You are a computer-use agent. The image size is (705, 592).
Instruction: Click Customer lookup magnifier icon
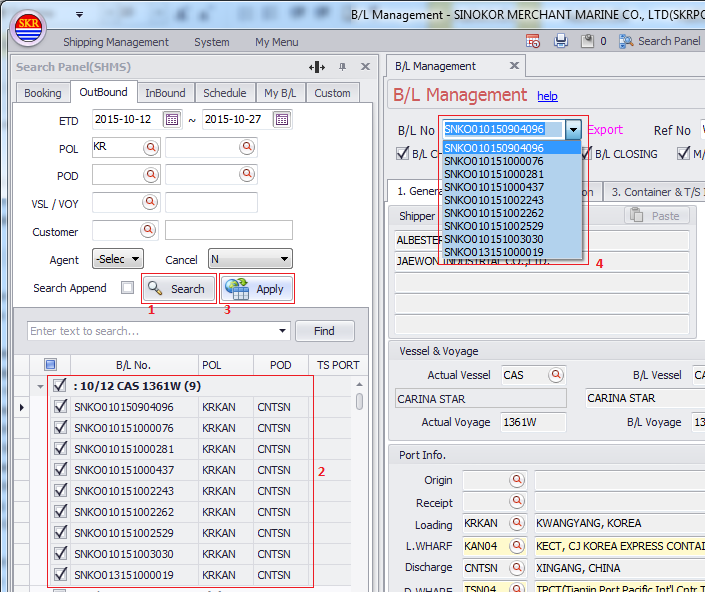click(148, 230)
